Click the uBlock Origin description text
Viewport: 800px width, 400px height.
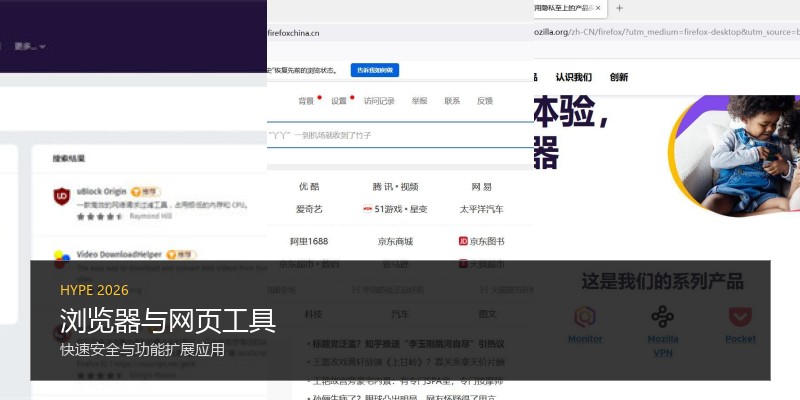click(x=162, y=205)
